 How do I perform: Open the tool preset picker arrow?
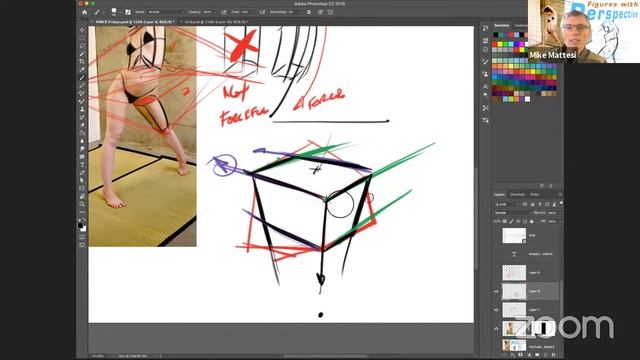[x=103, y=13]
